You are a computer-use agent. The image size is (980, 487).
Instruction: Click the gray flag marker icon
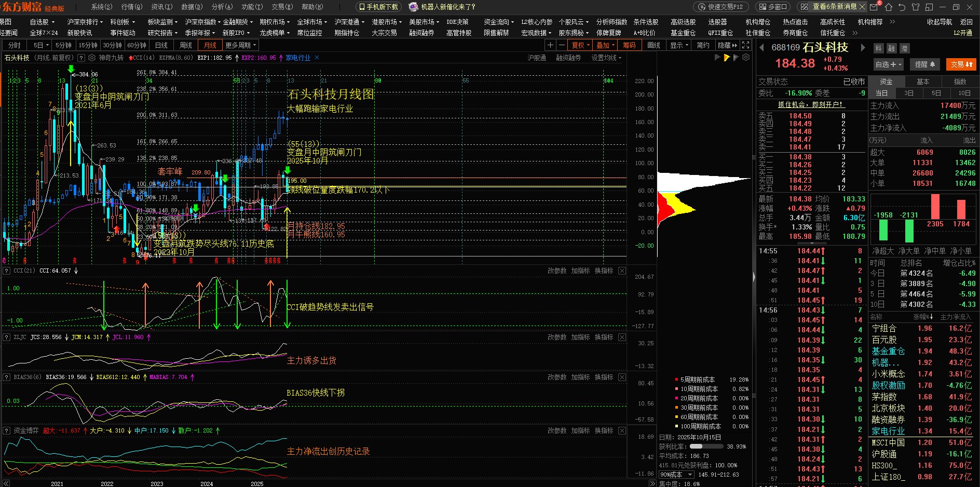pos(736,58)
